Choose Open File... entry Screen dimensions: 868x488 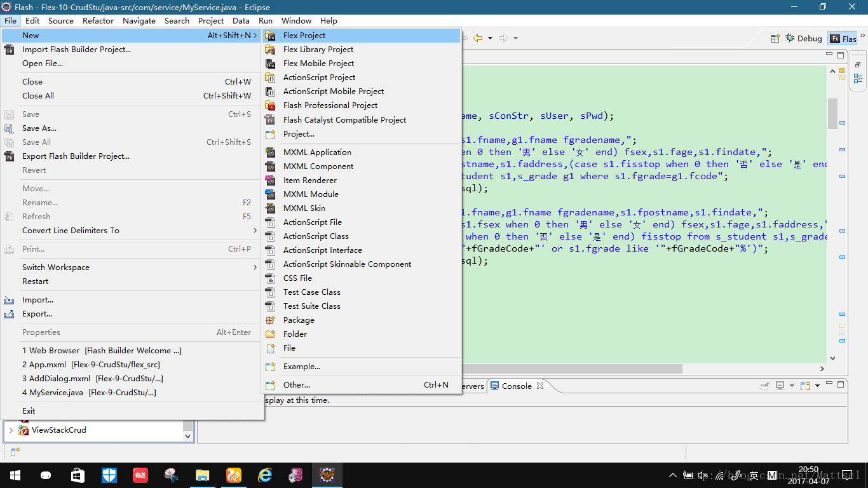(x=132, y=64)
